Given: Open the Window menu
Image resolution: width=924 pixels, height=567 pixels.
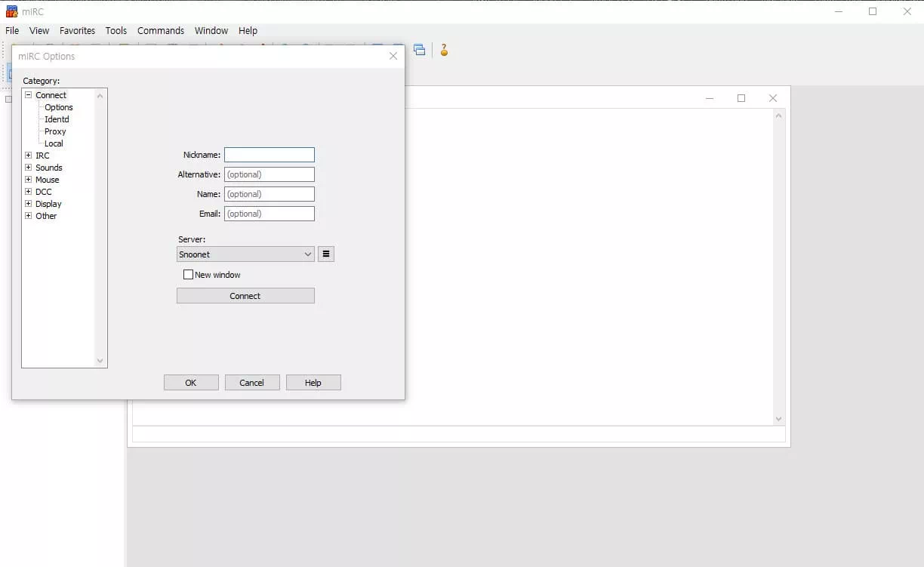Looking at the screenshot, I should coord(211,31).
